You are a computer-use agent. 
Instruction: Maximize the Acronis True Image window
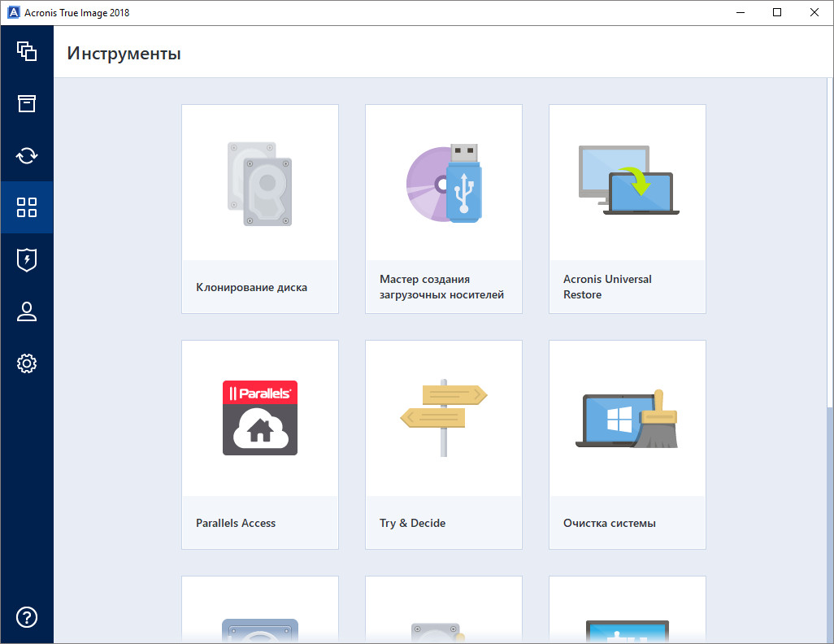pos(777,12)
